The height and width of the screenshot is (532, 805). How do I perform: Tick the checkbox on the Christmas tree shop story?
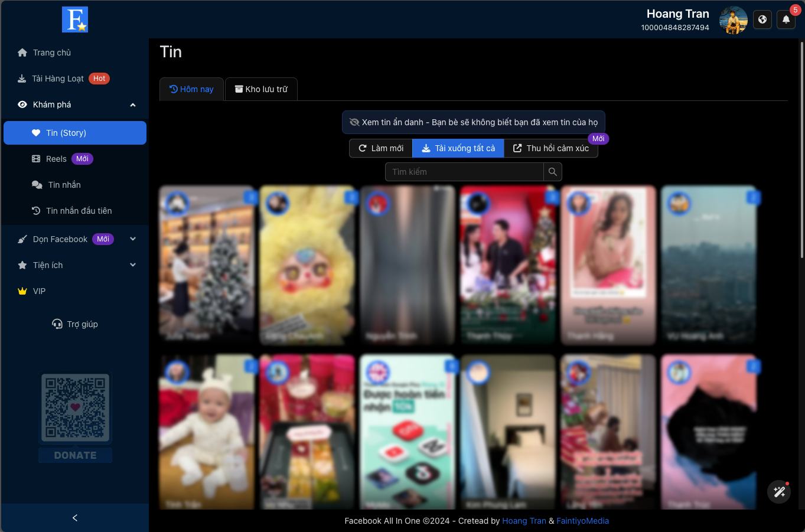tap(250, 197)
